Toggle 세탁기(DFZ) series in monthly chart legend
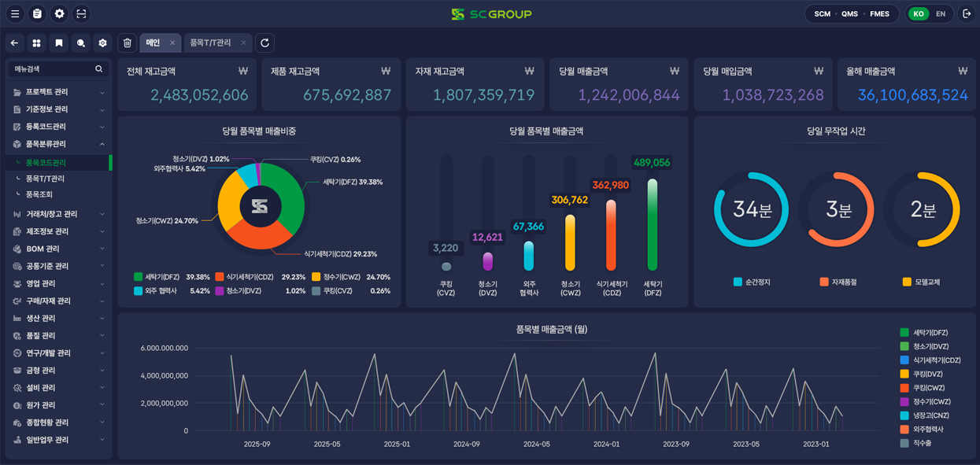 click(930, 333)
